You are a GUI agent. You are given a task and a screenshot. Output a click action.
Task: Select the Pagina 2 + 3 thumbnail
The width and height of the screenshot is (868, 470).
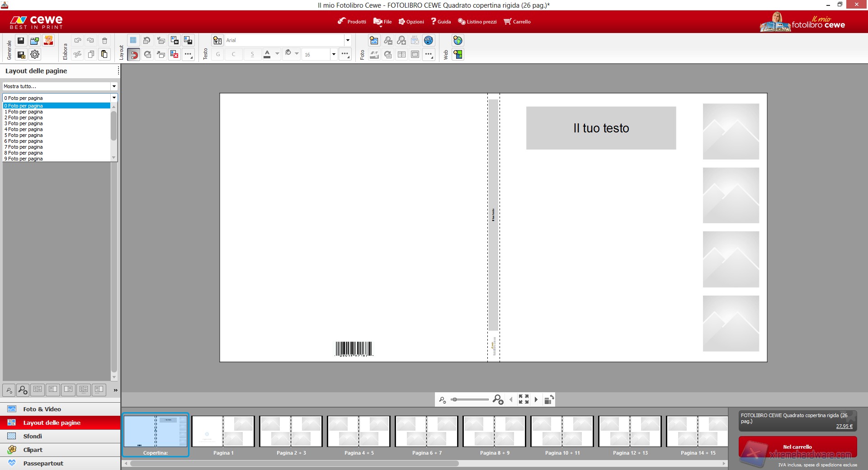tap(291, 432)
